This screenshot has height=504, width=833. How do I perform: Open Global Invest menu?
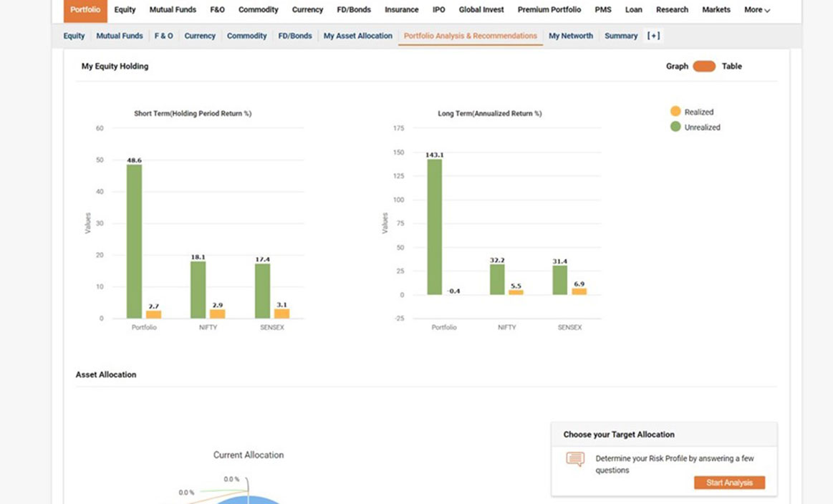pos(481,9)
